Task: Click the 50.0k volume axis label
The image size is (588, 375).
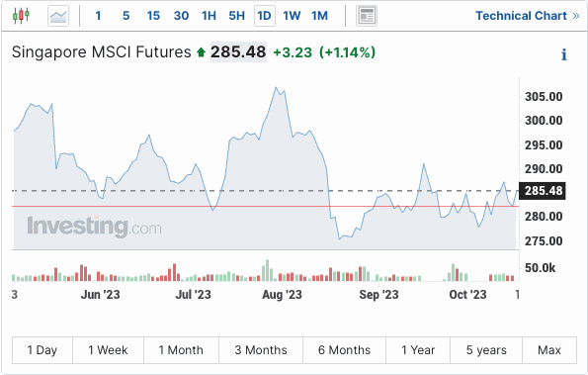Action: coord(540,268)
